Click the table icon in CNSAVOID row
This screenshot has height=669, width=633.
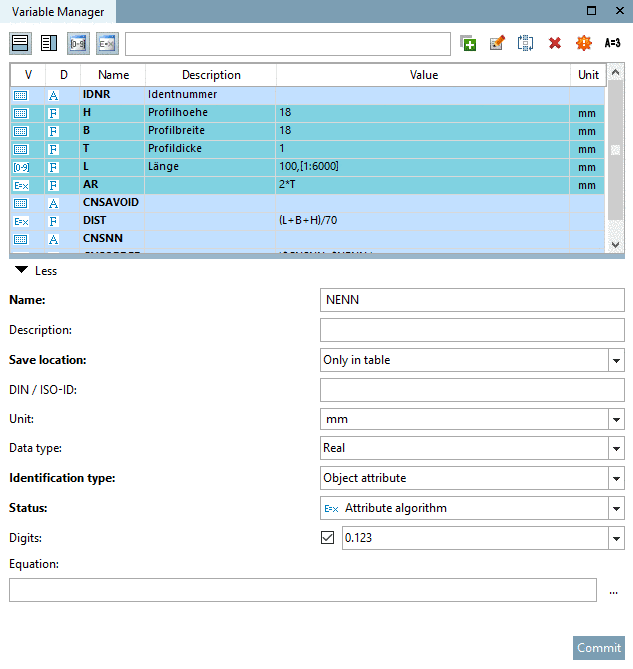[20, 204]
